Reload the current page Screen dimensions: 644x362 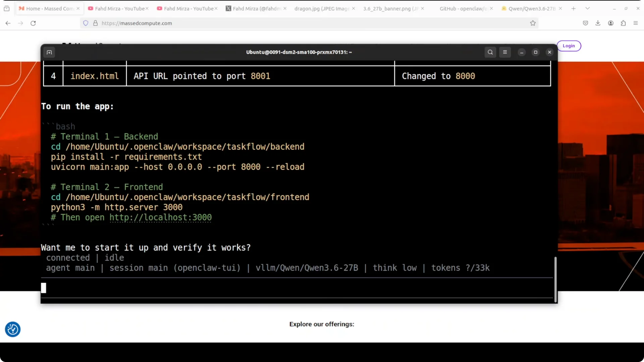33,23
